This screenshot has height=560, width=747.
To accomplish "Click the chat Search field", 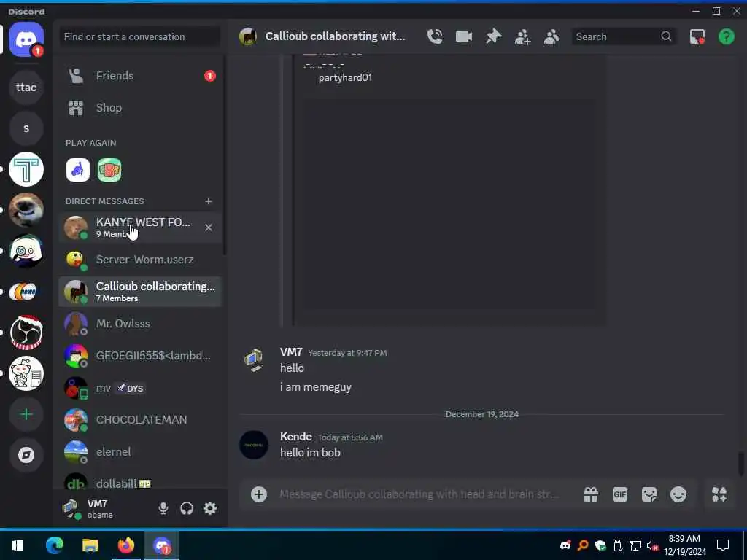I will (x=624, y=36).
